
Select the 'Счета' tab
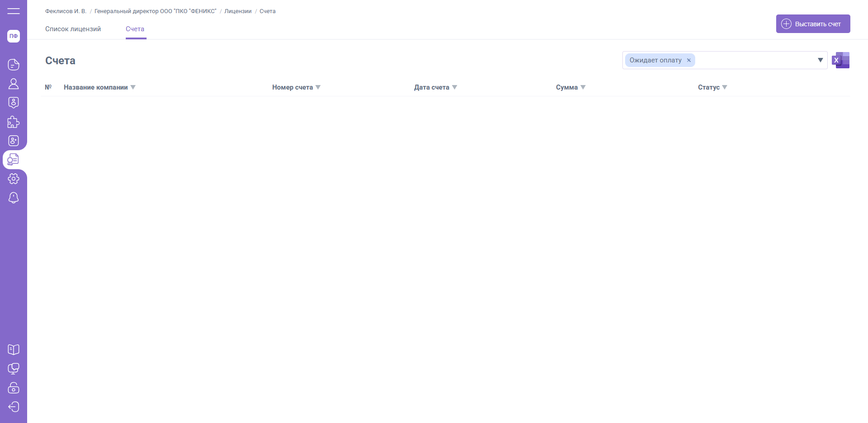135,29
